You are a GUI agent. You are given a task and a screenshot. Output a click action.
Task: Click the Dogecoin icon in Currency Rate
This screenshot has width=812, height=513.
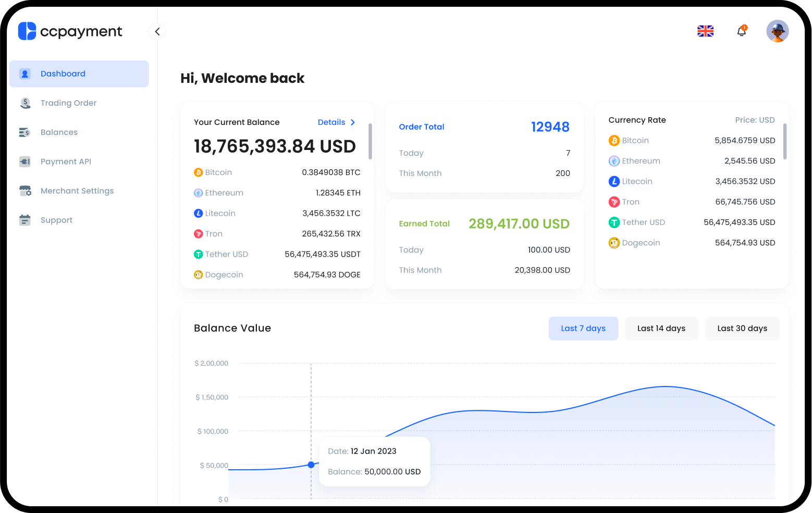[x=614, y=243]
